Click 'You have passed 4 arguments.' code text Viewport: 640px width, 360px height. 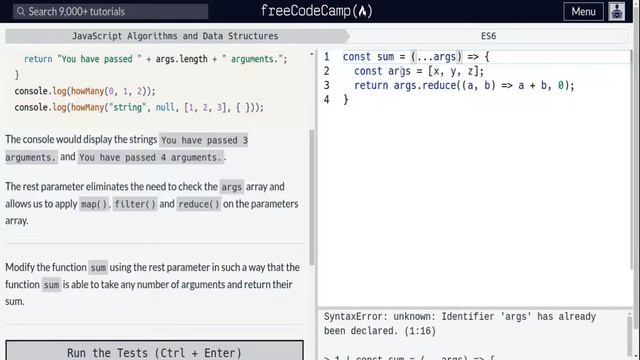151,157
